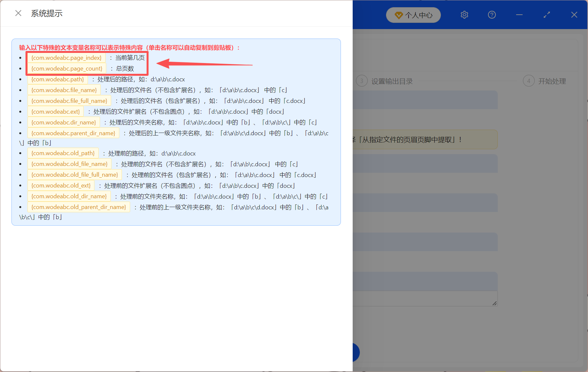
Task: Copy the {com.wodeabc.path} variable
Action: 57,79
